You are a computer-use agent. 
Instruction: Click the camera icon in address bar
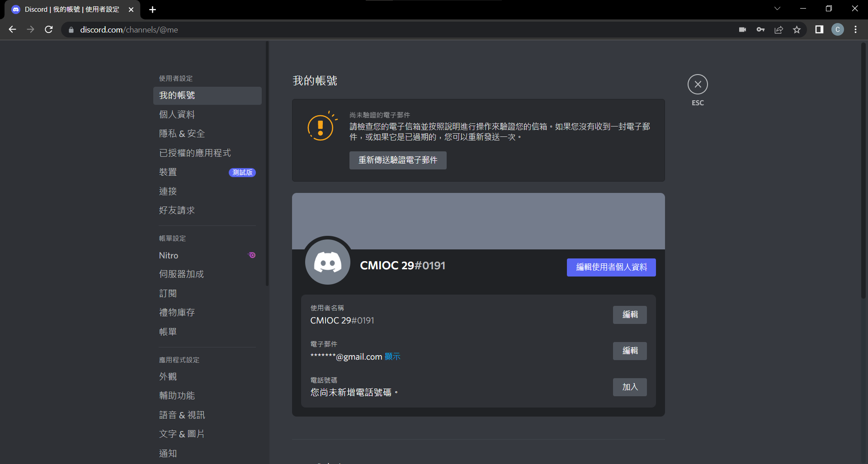[x=742, y=29]
